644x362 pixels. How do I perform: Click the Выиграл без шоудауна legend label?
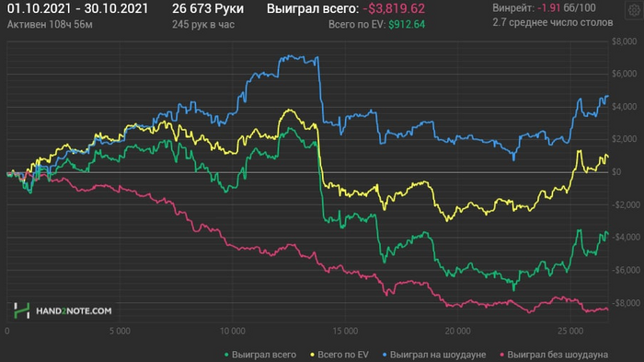click(x=558, y=355)
